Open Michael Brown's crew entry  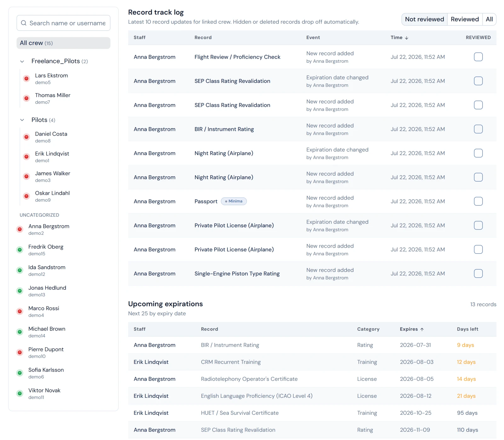tap(47, 332)
